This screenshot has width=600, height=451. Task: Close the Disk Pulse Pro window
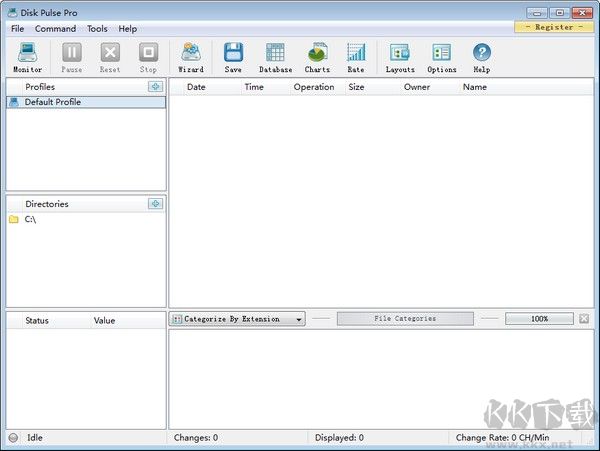tap(582, 13)
